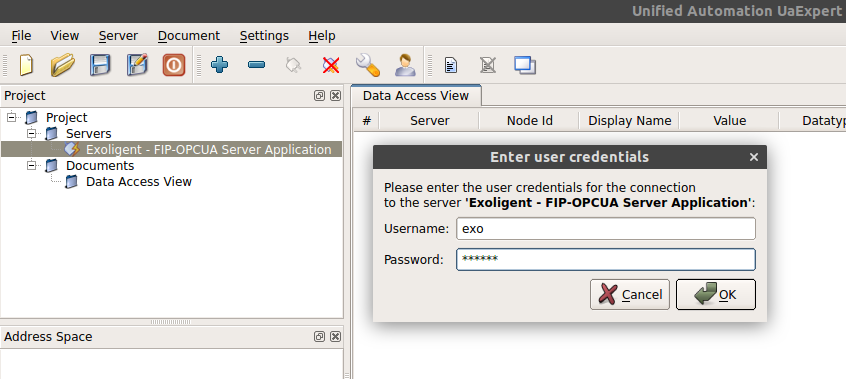846x379 pixels.
Task: Open the Document menu
Action: pos(189,36)
